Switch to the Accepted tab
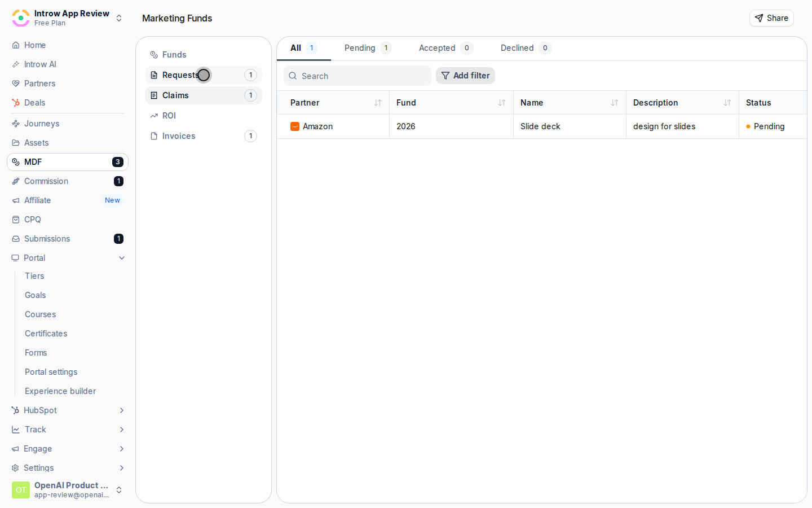Viewport: 812px width, 508px height. pos(445,48)
